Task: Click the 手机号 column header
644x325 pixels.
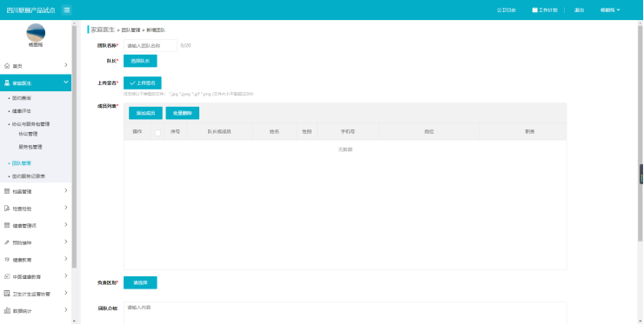Action: (x=347, y=132)
